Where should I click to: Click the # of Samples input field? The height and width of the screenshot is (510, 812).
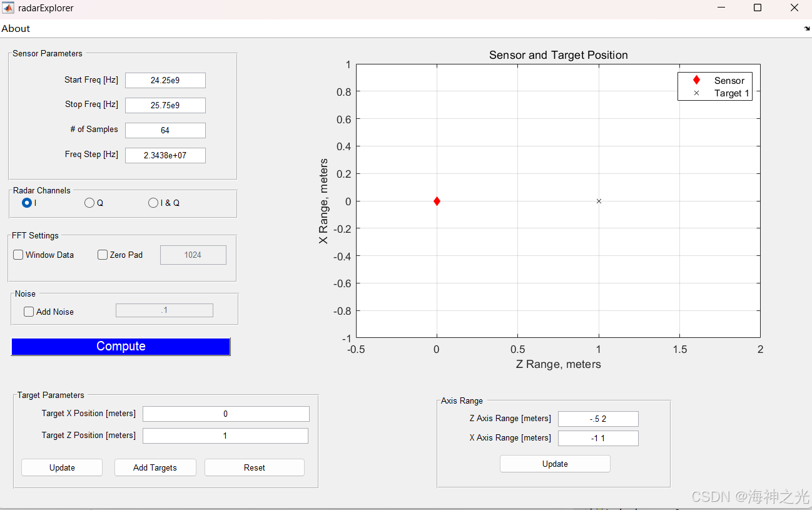[165, 130]
